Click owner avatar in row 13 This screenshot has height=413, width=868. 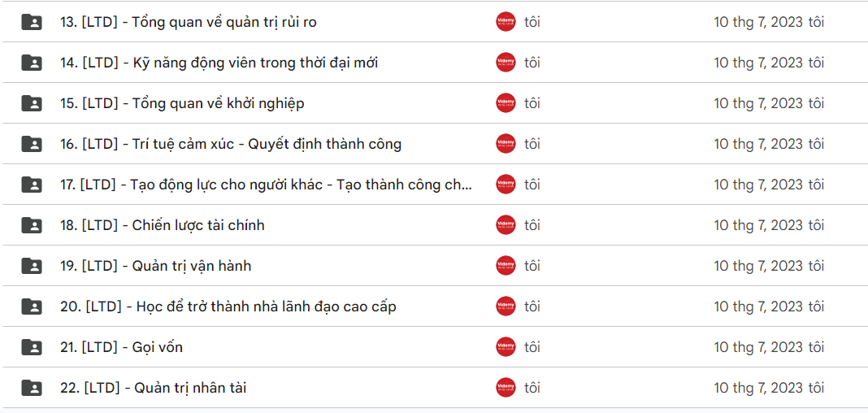coord(506,22)
